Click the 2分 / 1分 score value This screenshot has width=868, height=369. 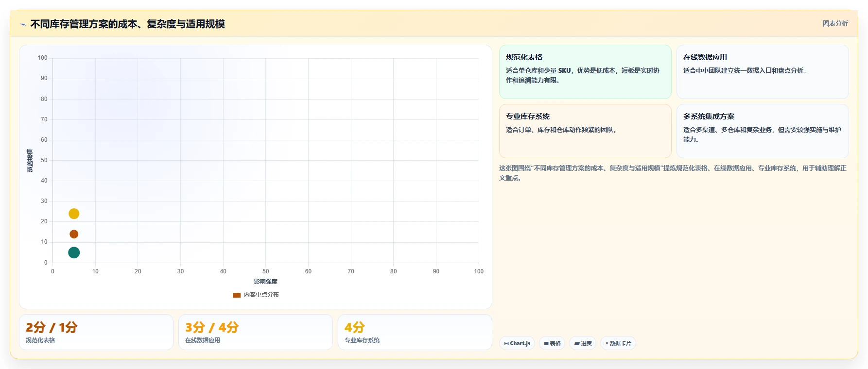(52, 327)
